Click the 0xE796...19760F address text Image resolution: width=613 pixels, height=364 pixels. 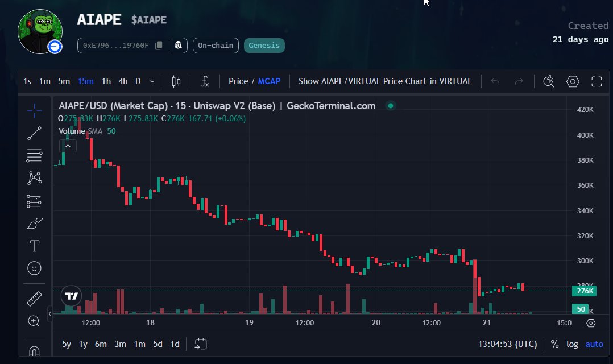coord(116,45)
